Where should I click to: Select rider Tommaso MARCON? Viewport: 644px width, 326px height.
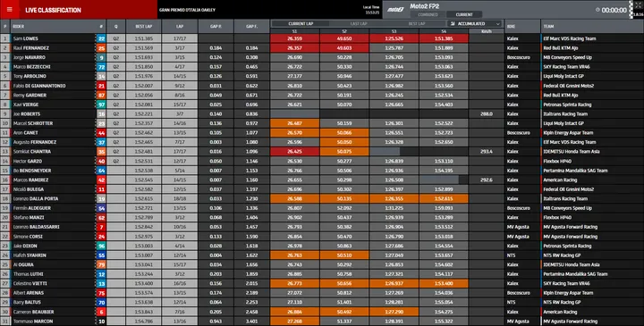[x=33, y=321]
